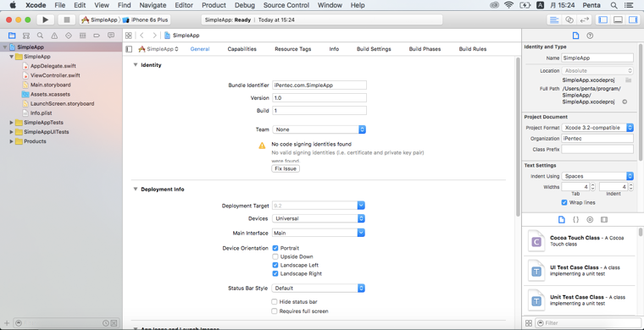Open the Debug navigator
The image size is (644, 330).
[x=82, y=36]
